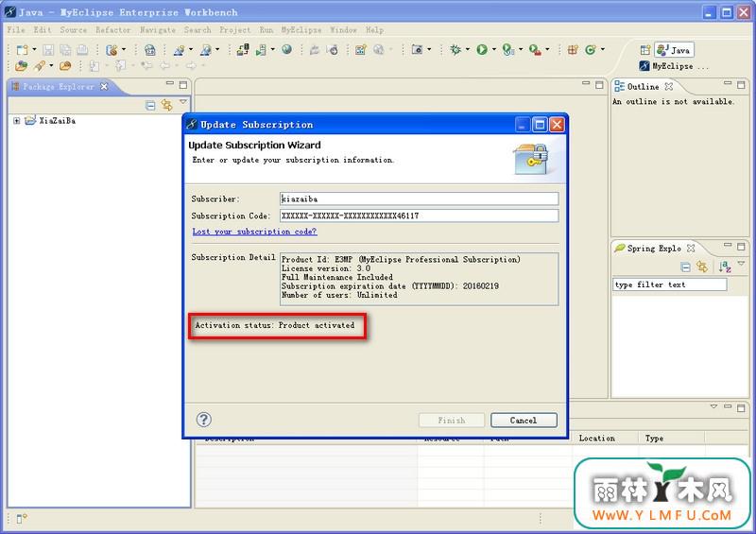The image size is (756, 534).
Task: Click the Debug bug icon
Action: coord(455,49)
